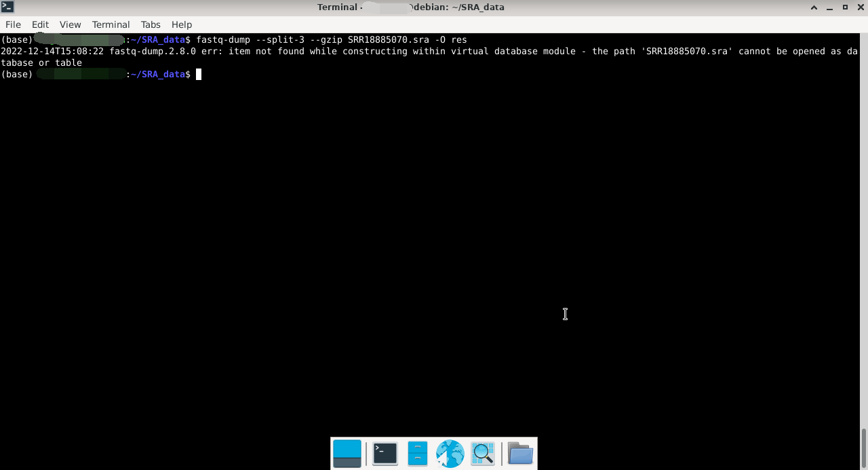
Task: Open the File menu
Action: [13, 24]
